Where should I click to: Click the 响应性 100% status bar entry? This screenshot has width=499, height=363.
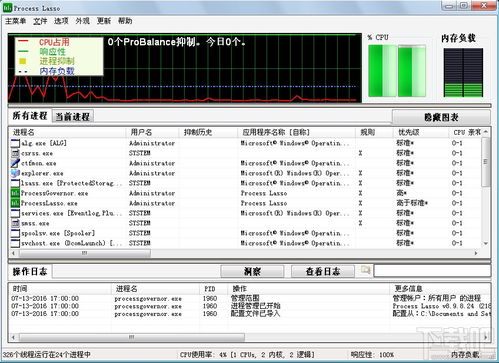(x=372, y=354)
